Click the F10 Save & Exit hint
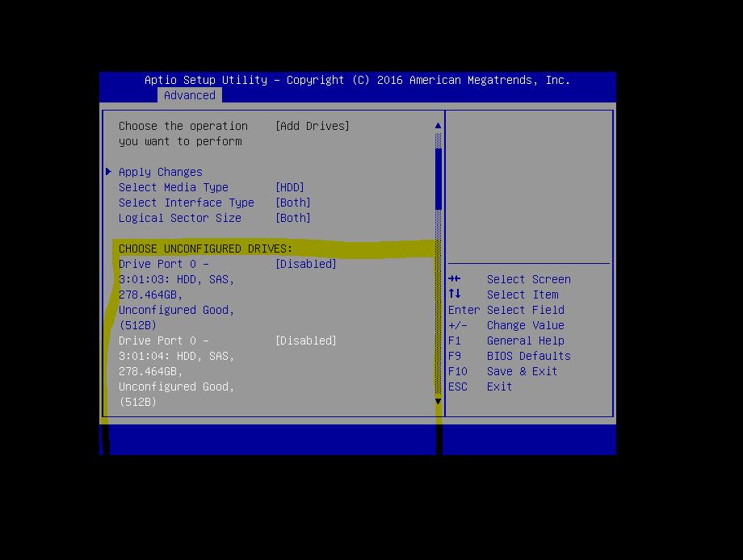 click(x=502, y=371)
